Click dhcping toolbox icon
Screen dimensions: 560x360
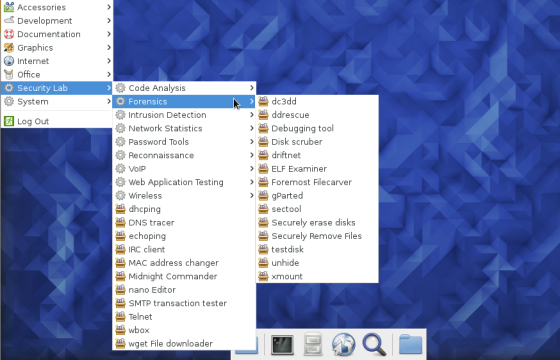(120, 209)
